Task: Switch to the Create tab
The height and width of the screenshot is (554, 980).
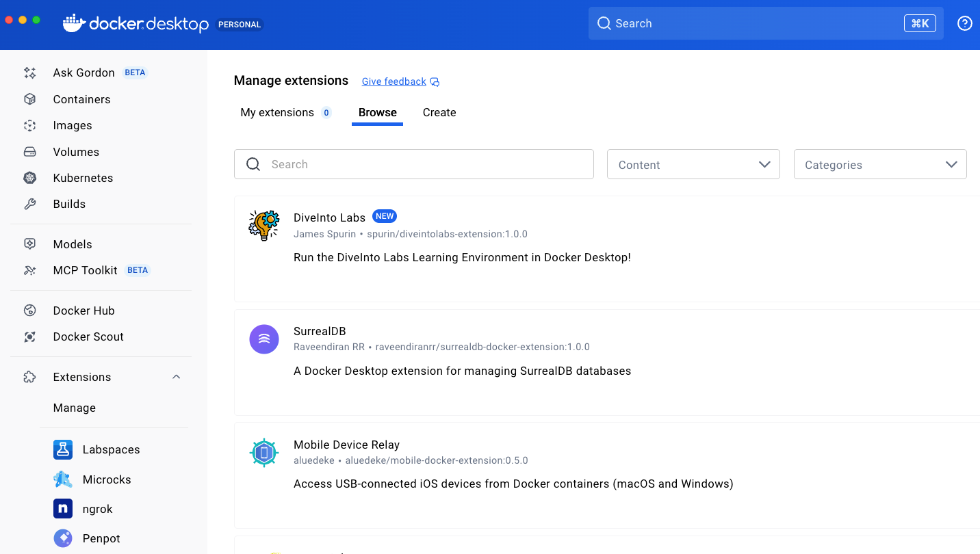Action: click(439, 112)
